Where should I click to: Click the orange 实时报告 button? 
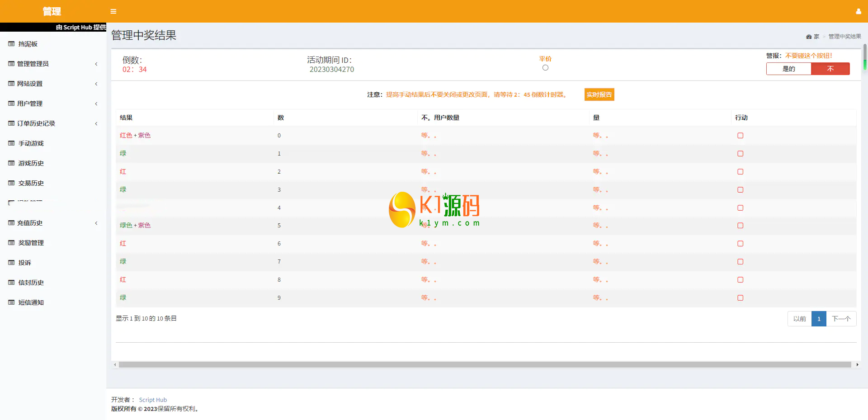(x=599, y=94)
